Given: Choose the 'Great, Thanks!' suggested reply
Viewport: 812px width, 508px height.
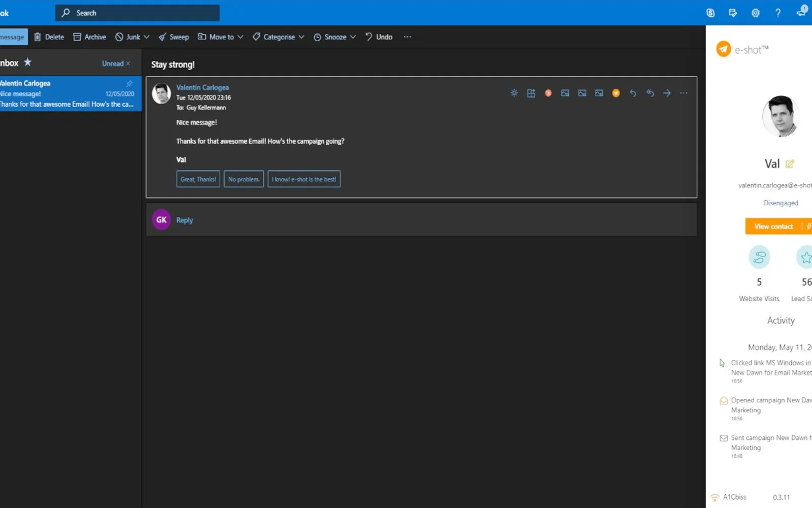Looking at the screenshot, I should click(x=198, y=179).
